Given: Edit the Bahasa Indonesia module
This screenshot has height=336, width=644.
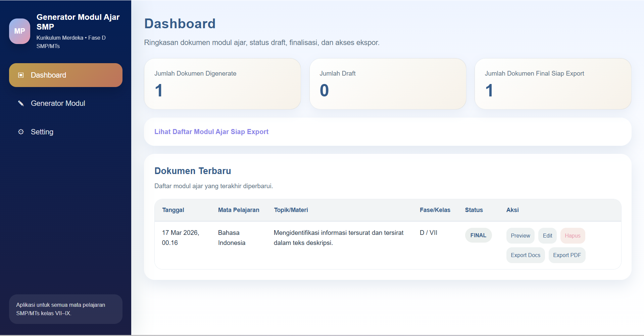Looking at the screenshot, I should coord(547,236).
